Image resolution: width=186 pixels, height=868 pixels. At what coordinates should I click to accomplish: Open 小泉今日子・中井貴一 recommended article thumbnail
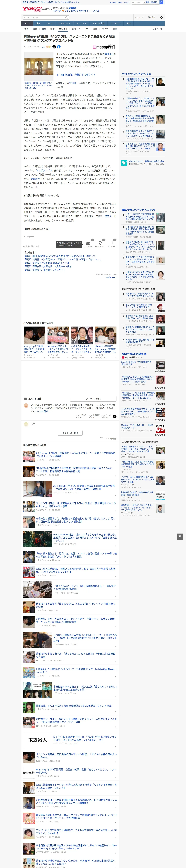(x=82, y=335)
